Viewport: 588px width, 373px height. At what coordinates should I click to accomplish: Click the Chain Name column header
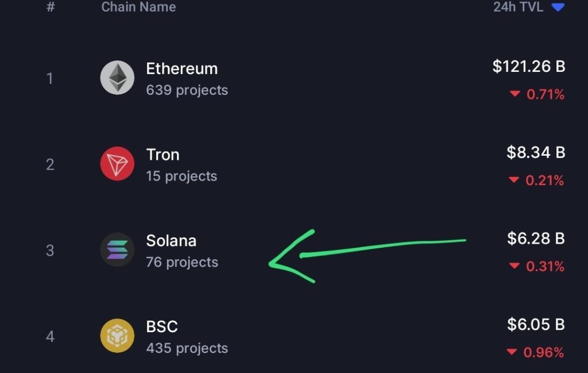tap(138, 7)
